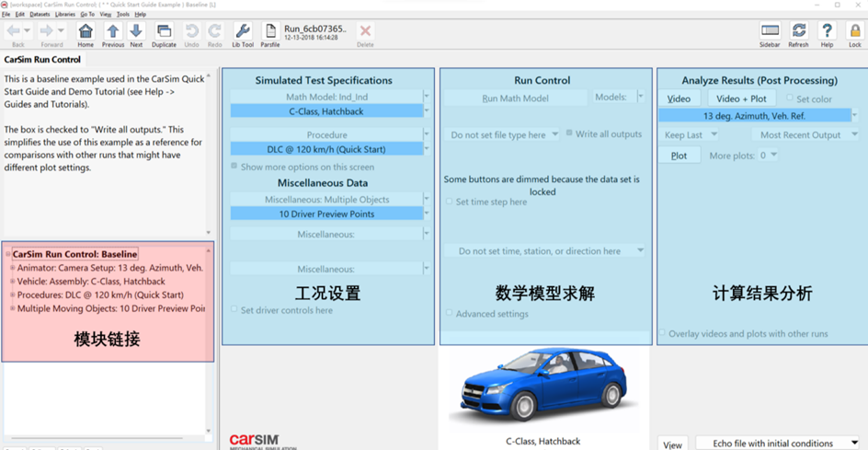Open the Tools menu
The width and height of the screenshot is (868, 450).
pyautogui.click(x=123, y=14)
